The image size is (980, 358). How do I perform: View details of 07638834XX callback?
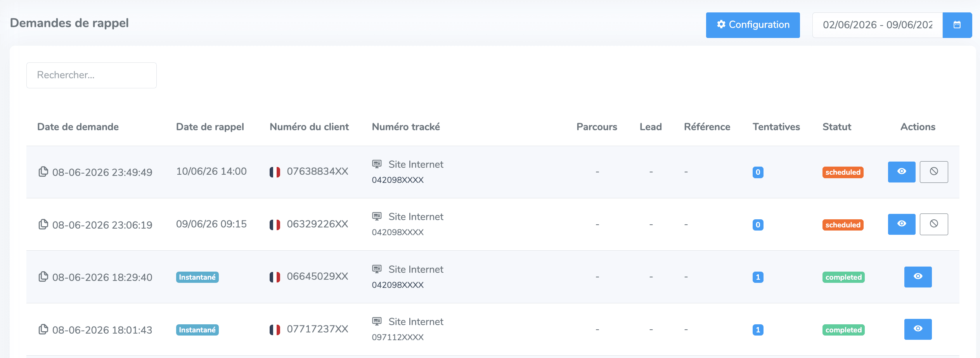click(x=902, y=172)
